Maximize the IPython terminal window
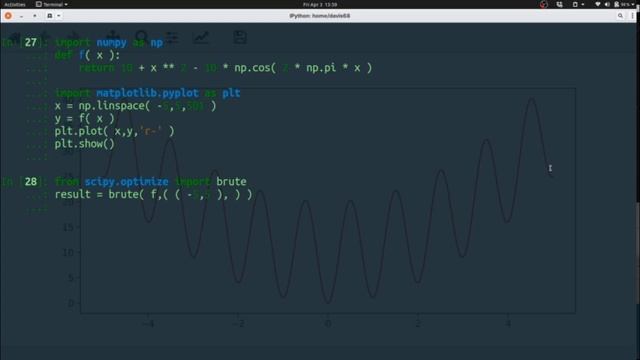Screen dimensions: 640x360 point(35,16)
